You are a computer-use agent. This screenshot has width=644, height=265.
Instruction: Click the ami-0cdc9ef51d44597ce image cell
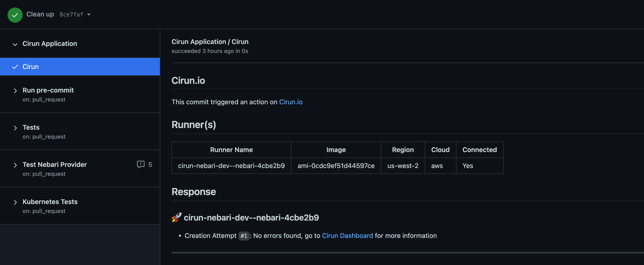336,166
